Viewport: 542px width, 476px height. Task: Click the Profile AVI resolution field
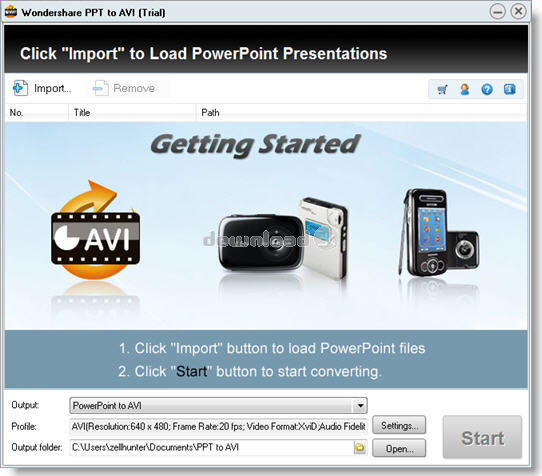218,427
